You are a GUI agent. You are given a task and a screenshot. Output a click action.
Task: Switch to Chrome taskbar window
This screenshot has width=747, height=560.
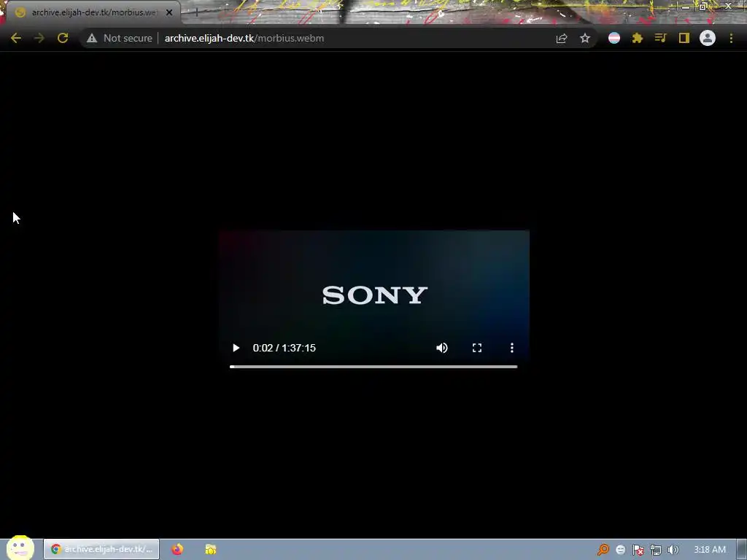pyautogui.click(x=101, y=549)
